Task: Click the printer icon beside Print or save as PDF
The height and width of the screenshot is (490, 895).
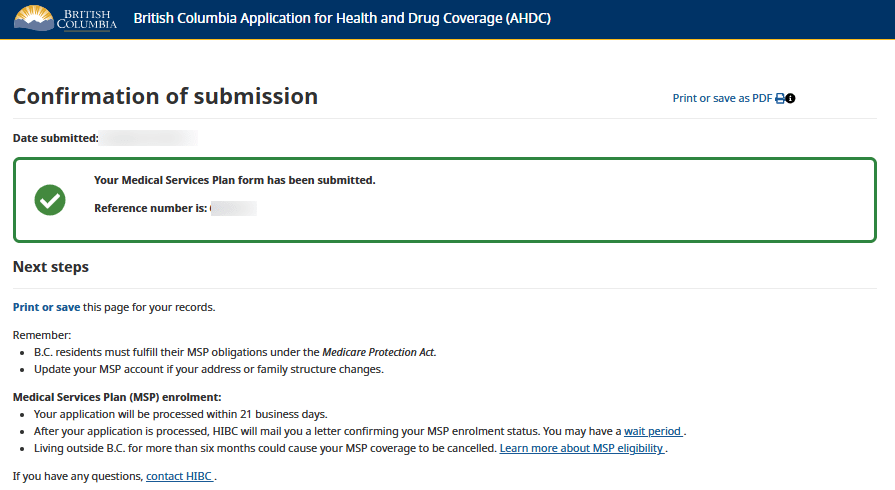Action: click(779, 98)
